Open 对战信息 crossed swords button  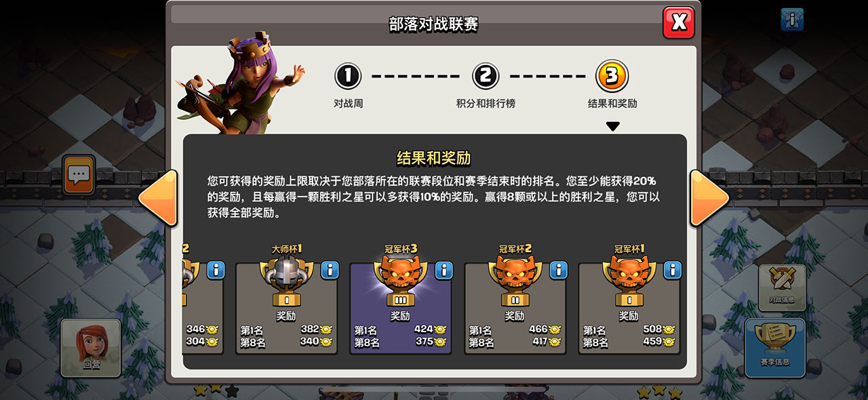(782, 287)
